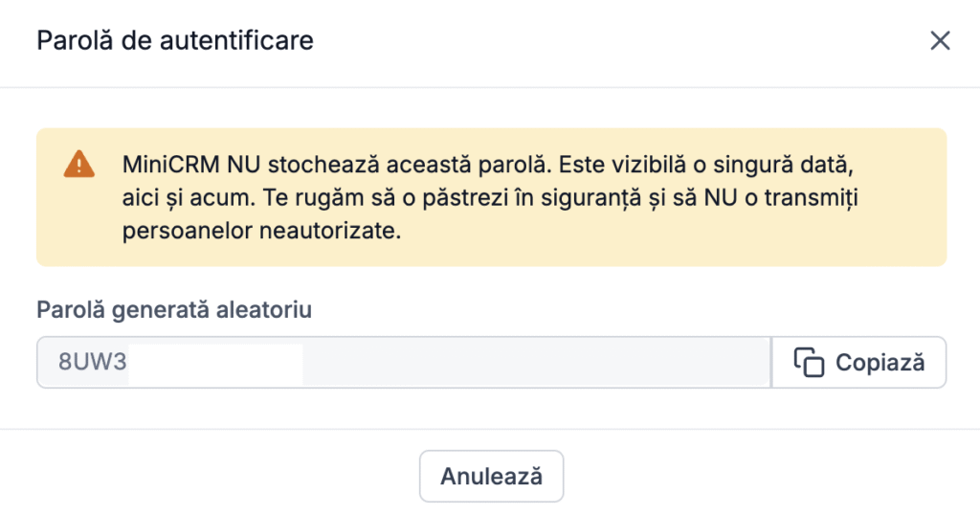
Task: Click the word MiniCRM in the warning
Action: tap(170, 165)
